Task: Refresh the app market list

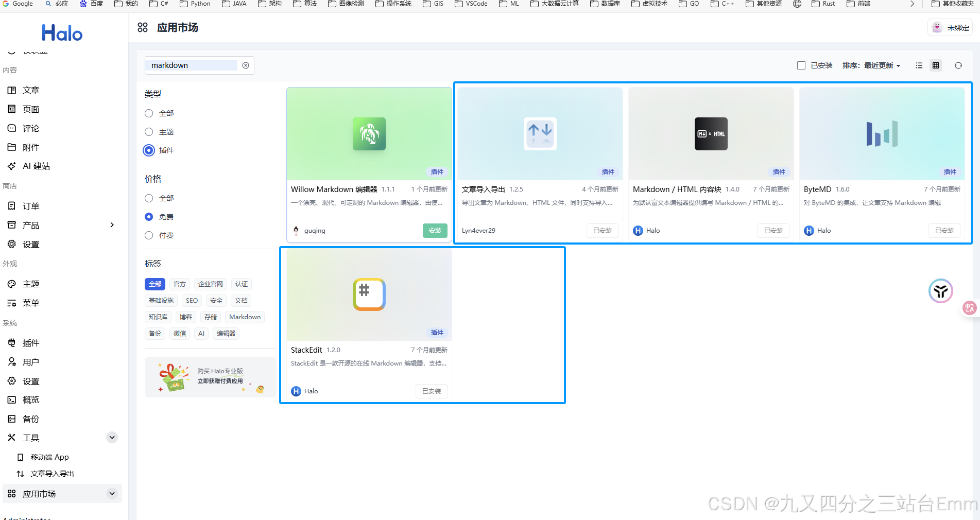Action: pos(958,65)
